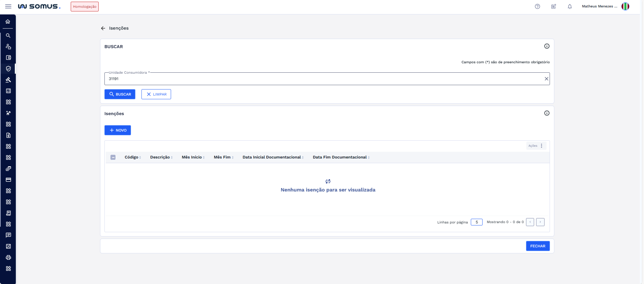Open the hamburger navigation menu
The height and width of the screenshot is (284, 644).
click(x=8, y=7)
